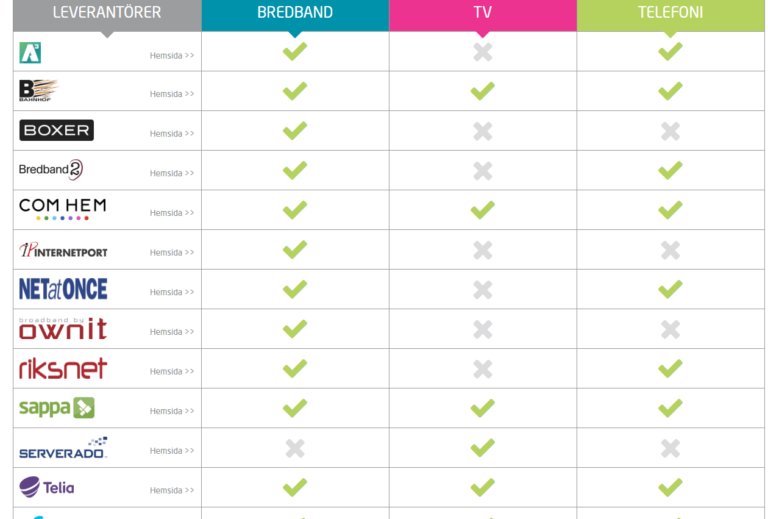
Task: Open the Boxer logo
Action: [x=56, y=130]
